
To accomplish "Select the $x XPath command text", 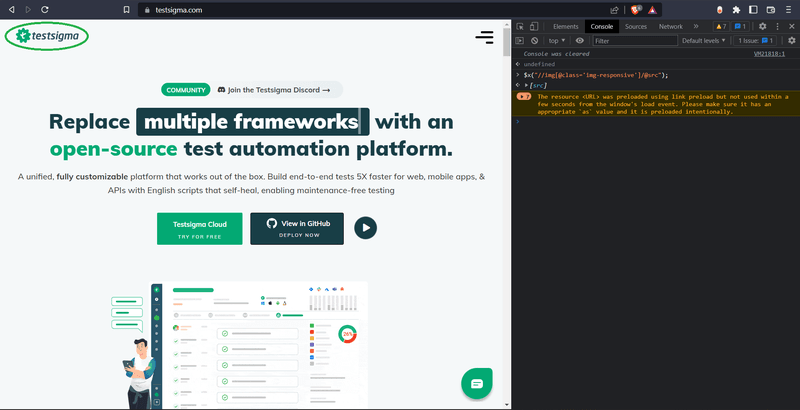I will [x=595, y=75].
